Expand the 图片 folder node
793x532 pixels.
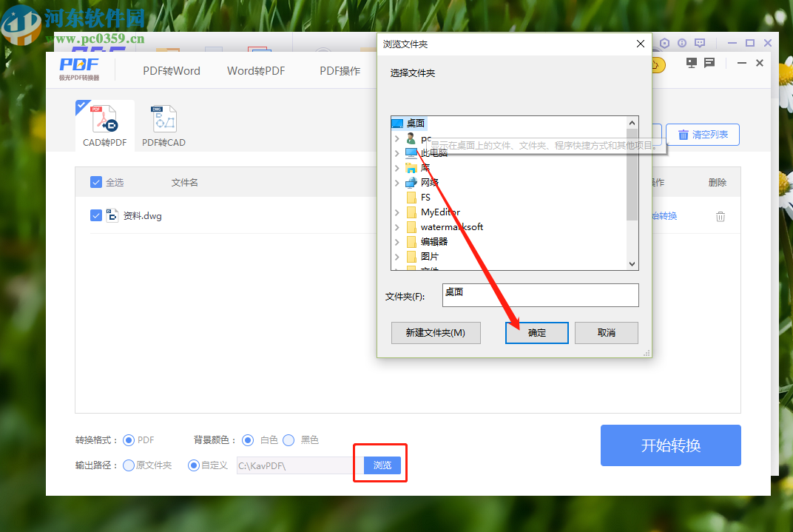(x=397, y=257)
